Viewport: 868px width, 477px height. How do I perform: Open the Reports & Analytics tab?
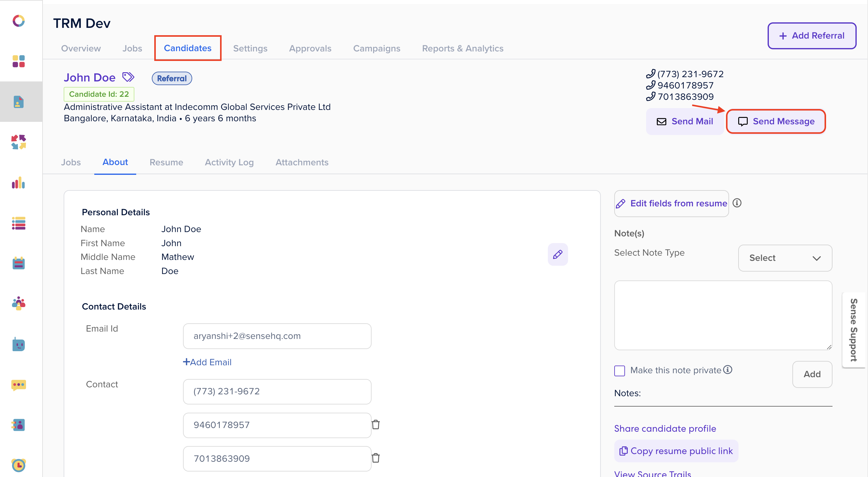click(462, 48)
